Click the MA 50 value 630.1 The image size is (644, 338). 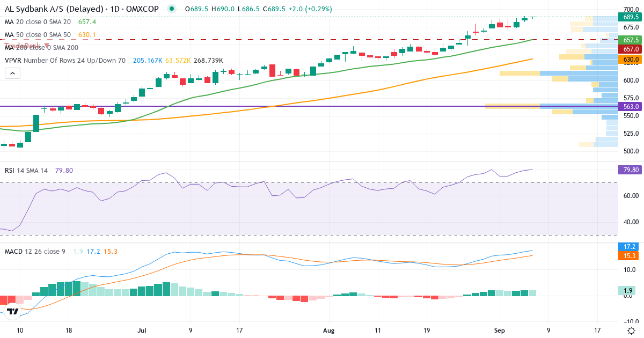(x=87, y=35)
